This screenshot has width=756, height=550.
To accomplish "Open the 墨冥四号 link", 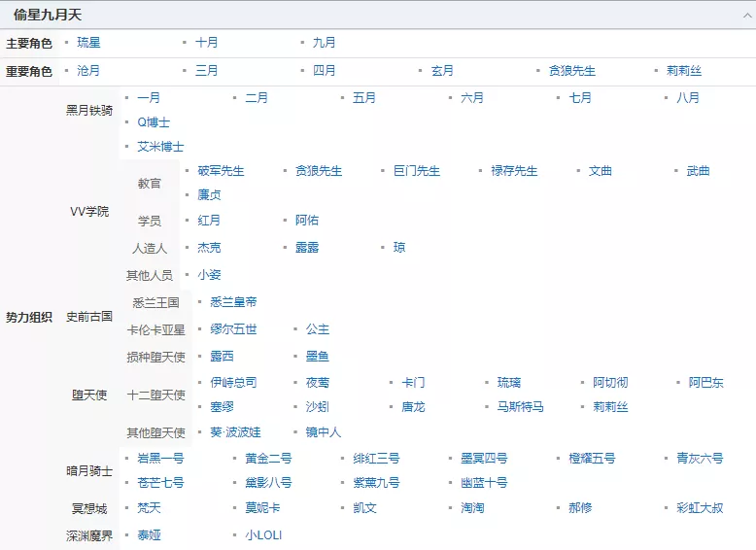I will coord(484,459).
